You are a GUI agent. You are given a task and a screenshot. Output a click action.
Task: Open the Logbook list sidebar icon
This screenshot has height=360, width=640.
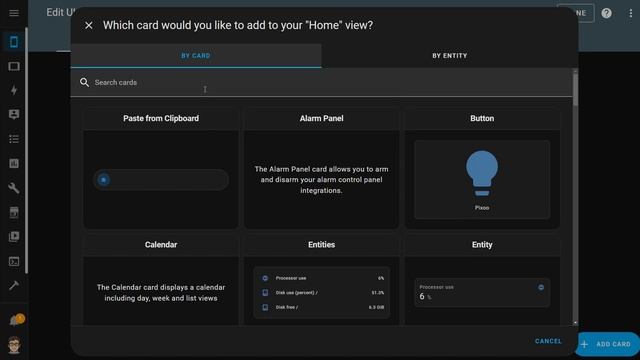pyautogui.click(x=14, y=139)
